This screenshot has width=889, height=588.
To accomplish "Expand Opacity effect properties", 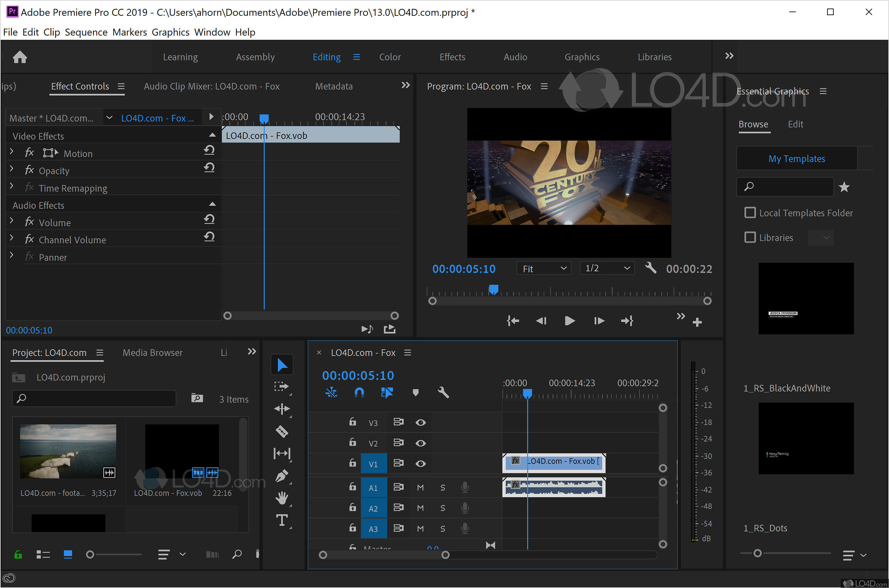I will point(12,170).
